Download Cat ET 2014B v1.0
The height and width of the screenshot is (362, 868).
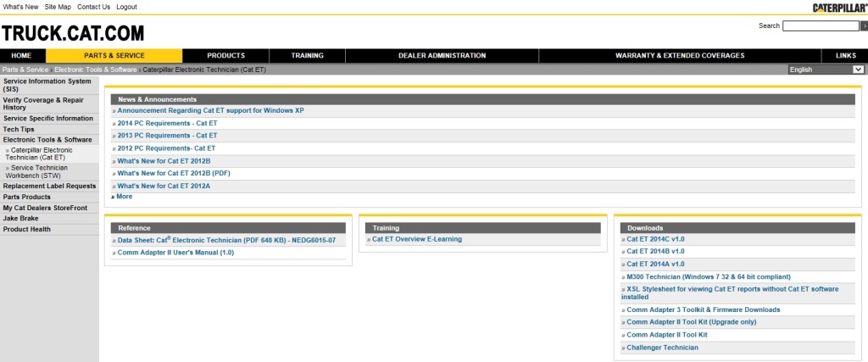(x=655, y=251)
